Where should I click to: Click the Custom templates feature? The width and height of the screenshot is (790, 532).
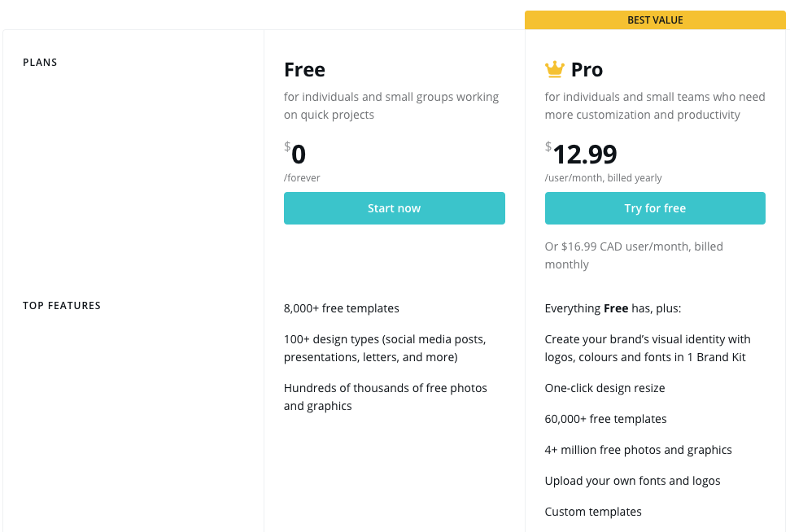point(593,512)
